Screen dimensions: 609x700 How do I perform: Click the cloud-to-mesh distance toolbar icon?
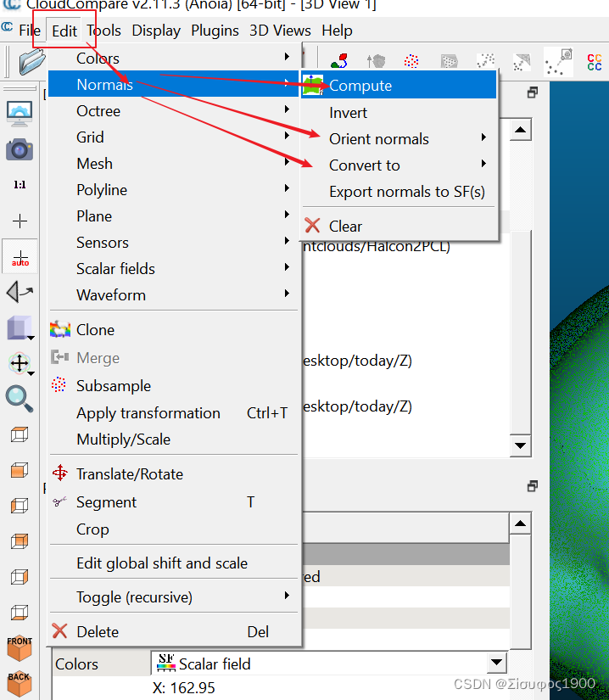[522, 62]
